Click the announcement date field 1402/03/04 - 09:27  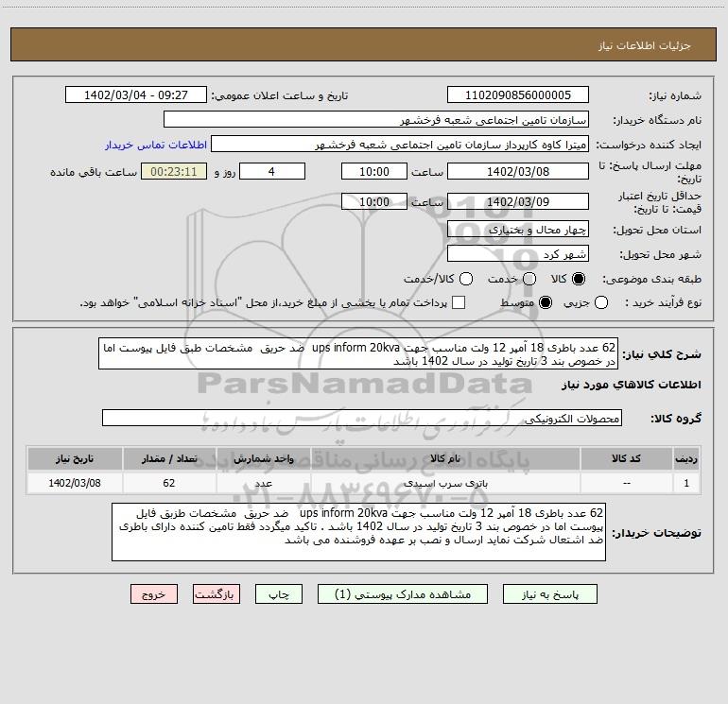click(x=136, y=94)
